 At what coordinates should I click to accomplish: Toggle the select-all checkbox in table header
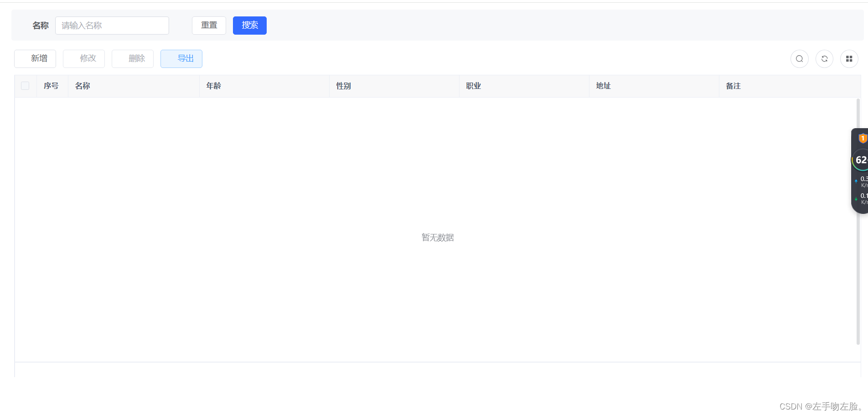tap(25, 86)
